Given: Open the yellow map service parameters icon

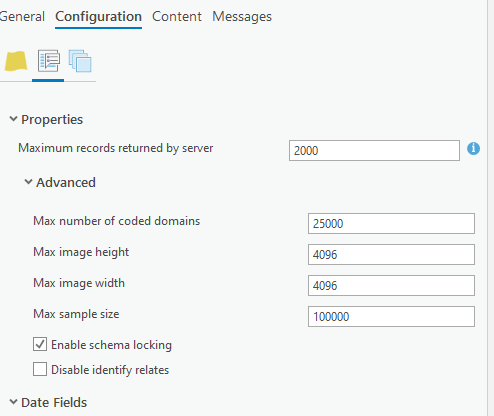Looking at the screenshot, I should tap(16, 61).
